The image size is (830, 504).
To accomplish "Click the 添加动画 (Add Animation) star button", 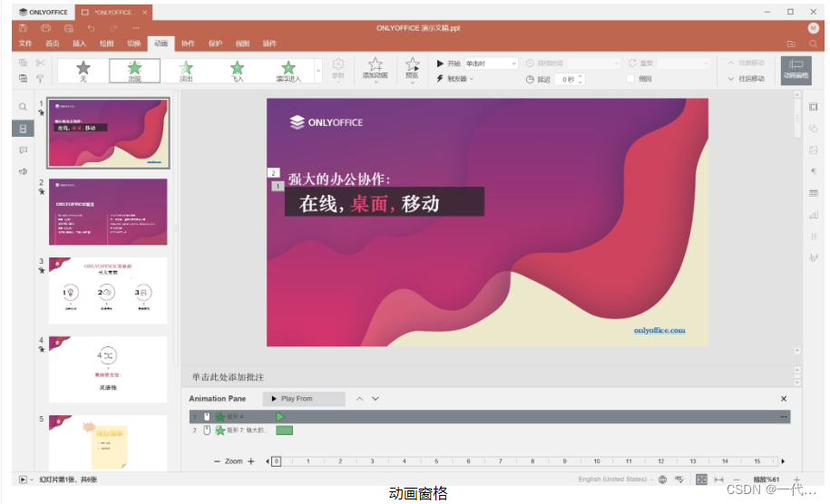I will point(375,70).
